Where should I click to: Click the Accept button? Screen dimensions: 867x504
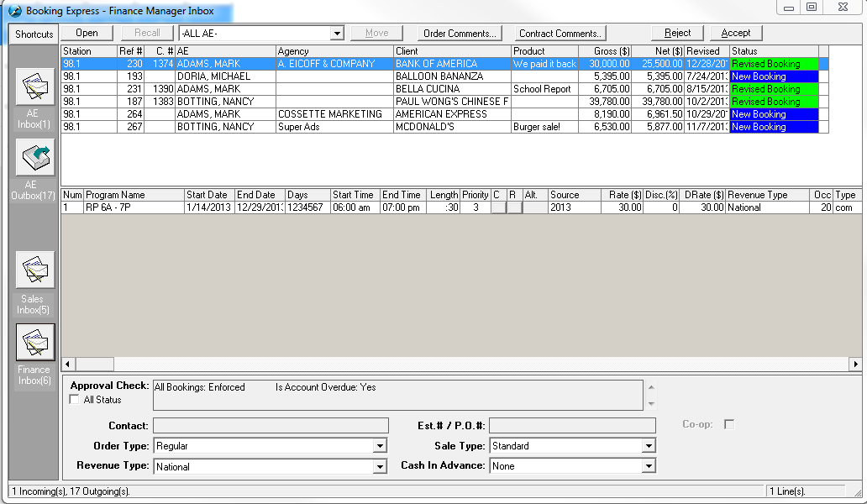[x=736, y=33]
